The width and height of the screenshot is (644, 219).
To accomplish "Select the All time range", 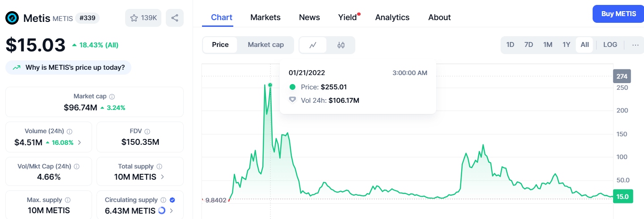I will tap(585, 45).
